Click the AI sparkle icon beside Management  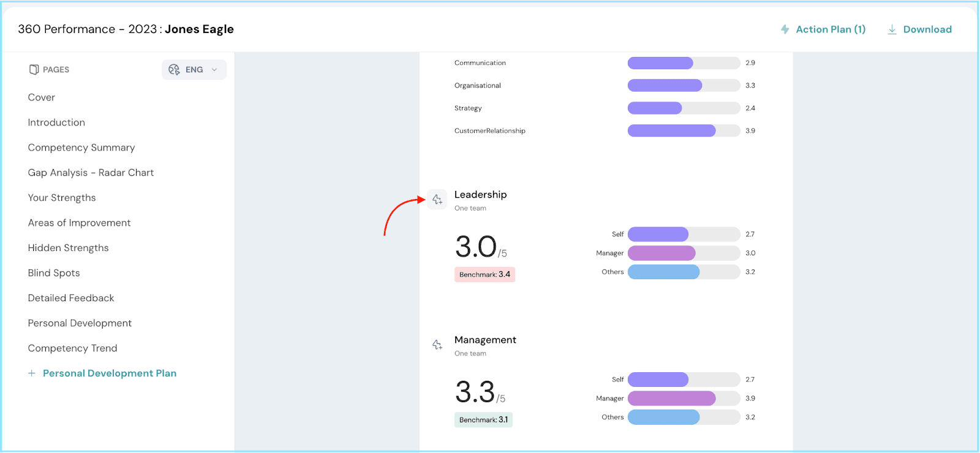437,345
